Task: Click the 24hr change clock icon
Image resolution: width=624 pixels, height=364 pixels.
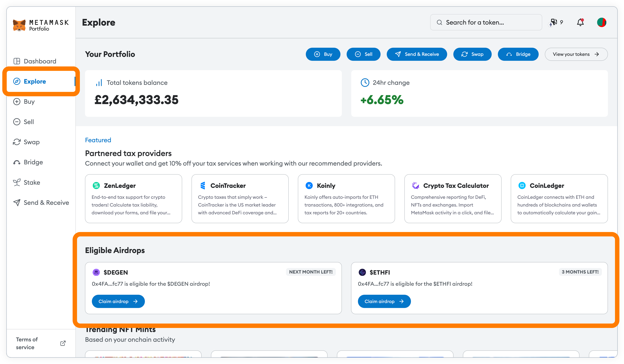Action: (365, 83)
